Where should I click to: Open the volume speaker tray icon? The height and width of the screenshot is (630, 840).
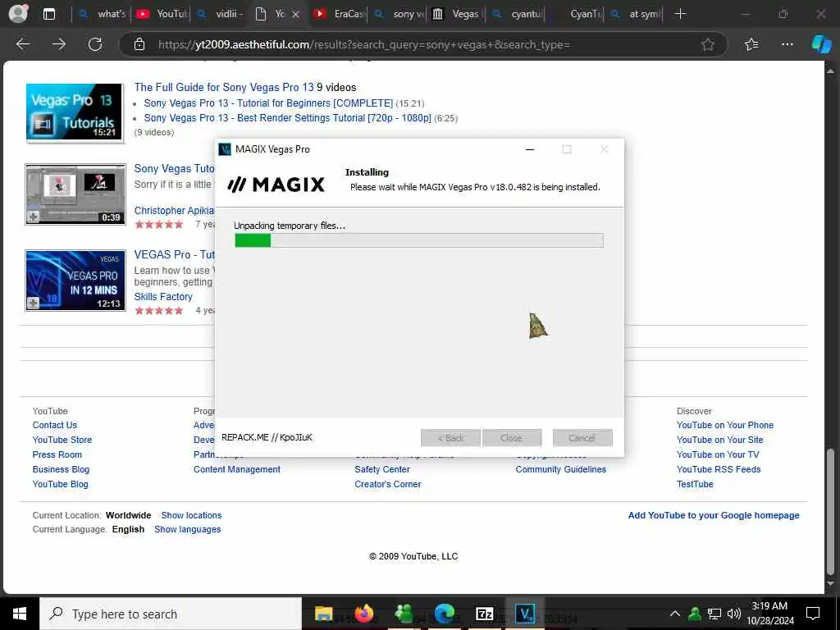click(734, 614)
